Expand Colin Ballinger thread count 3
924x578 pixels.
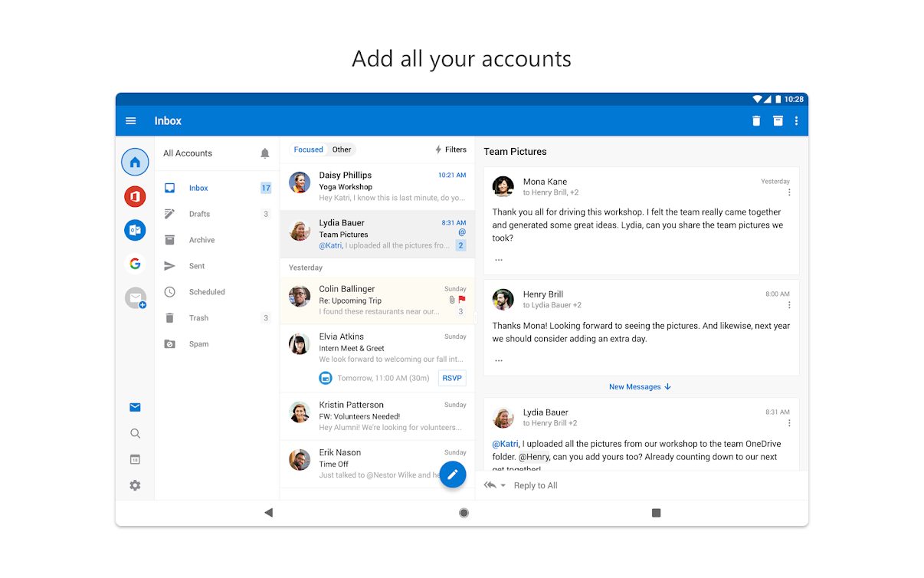pyautogui.click(x=460, y=311)
